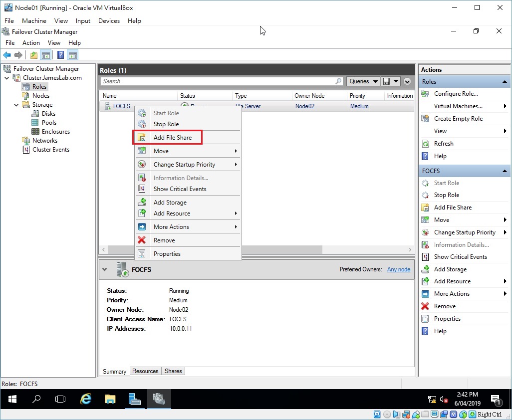Screen dimensions: 512x420
Task: Open Create Empty Role from the Actions pane
Action: [x=456, y=118]
